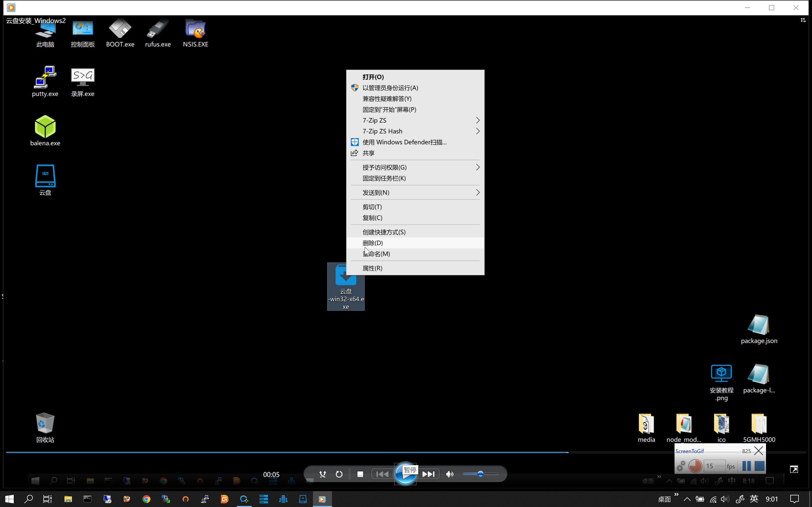Stop the video playback
The width and height of the screenshot is (812, 507).
coord(360,474)
